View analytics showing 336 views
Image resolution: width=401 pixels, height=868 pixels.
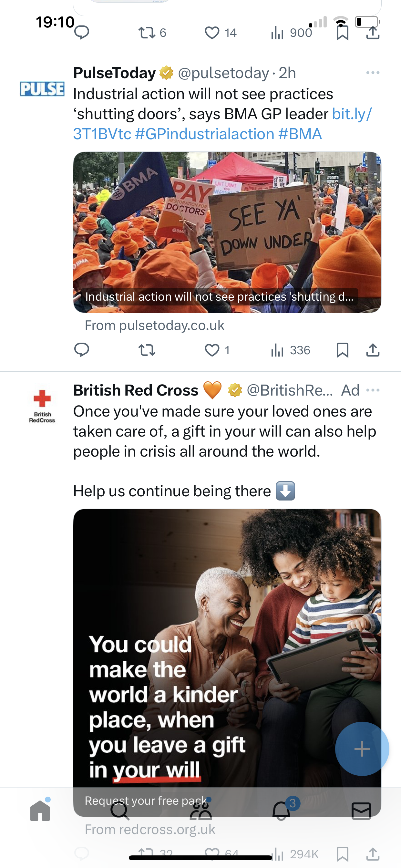(291, 350)
